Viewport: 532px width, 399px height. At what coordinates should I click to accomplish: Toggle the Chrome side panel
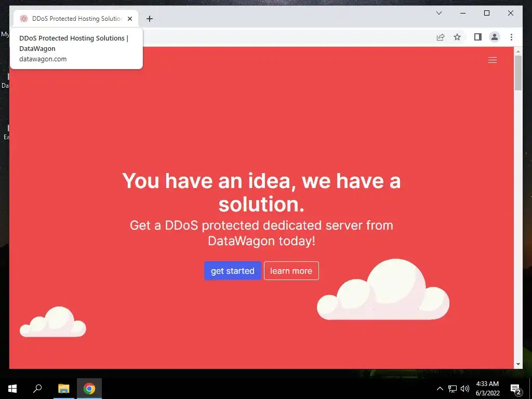478,37
